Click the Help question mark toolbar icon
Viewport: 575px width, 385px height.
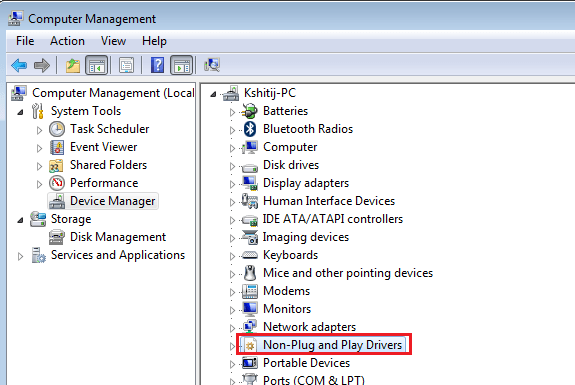(x=157, y=66)
